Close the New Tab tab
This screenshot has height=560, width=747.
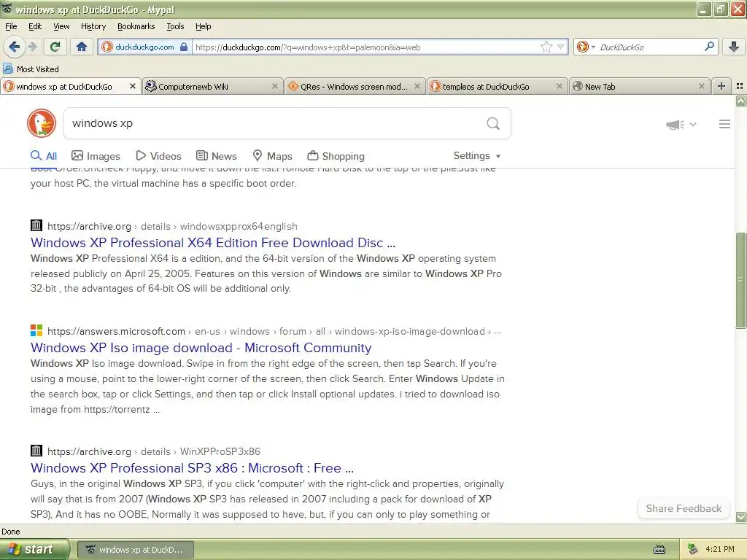pos(701,86)
